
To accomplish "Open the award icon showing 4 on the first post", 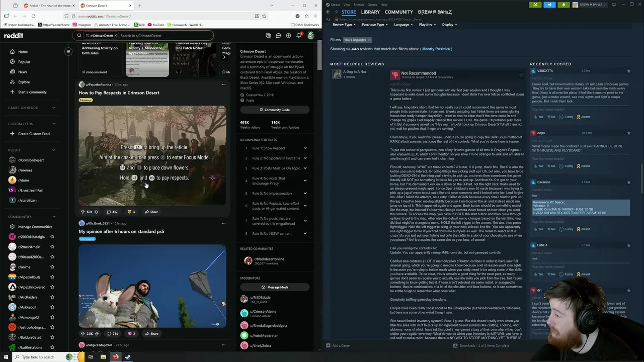I will click(x=131, y=212).
